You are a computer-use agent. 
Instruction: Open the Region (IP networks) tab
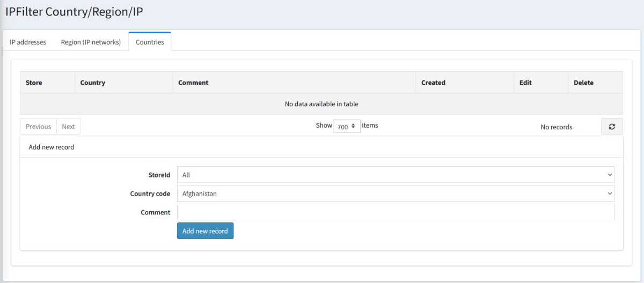[91, 42]
